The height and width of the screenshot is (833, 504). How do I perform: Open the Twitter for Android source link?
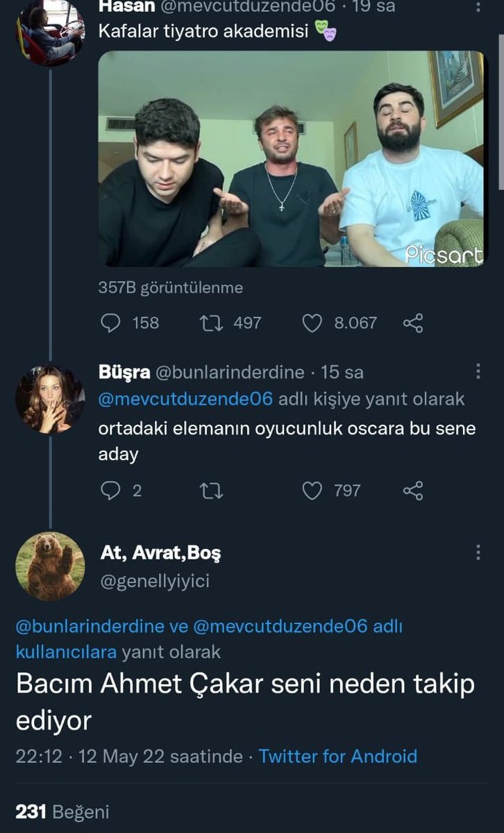(x=338, y=756)
